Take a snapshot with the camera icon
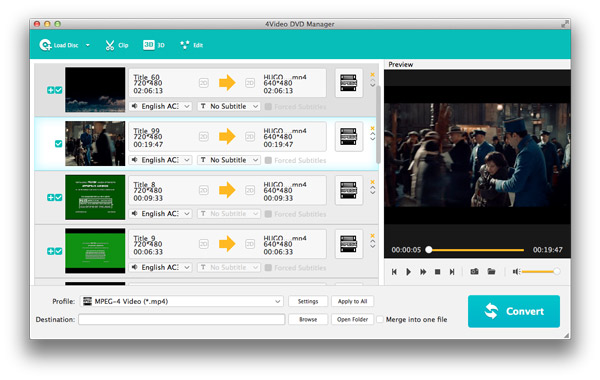Viewport: 600px width, 380px height. point(474,271)
